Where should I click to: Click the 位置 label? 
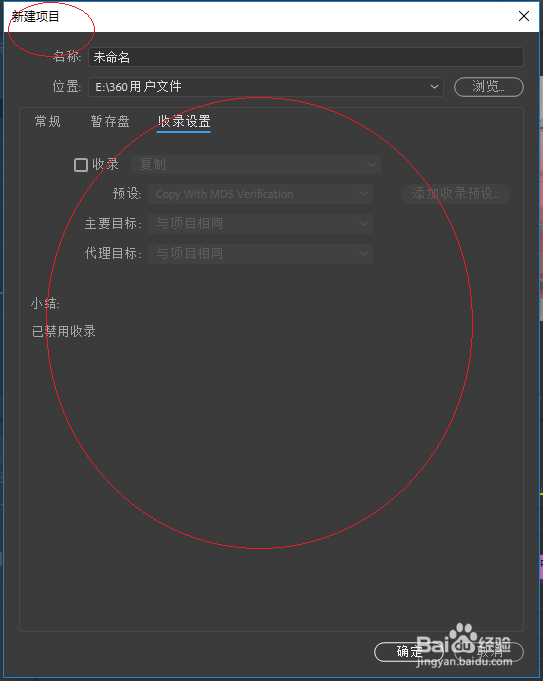(67, 86)
